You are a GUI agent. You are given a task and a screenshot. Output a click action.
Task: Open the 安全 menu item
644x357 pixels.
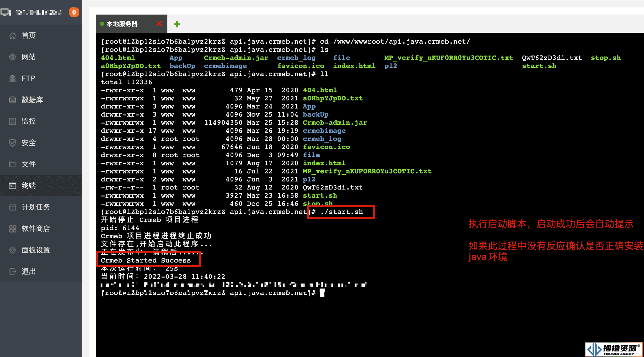(41, 143)
